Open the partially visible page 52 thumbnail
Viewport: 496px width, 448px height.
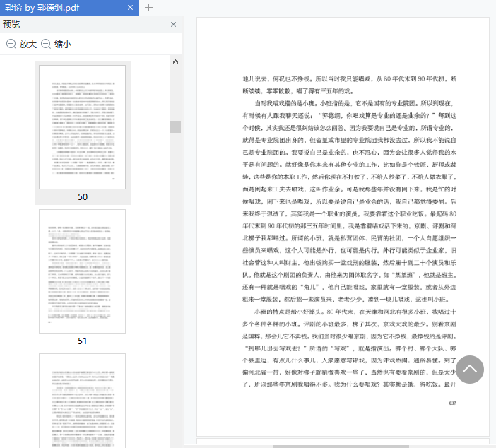click(82, 401)
